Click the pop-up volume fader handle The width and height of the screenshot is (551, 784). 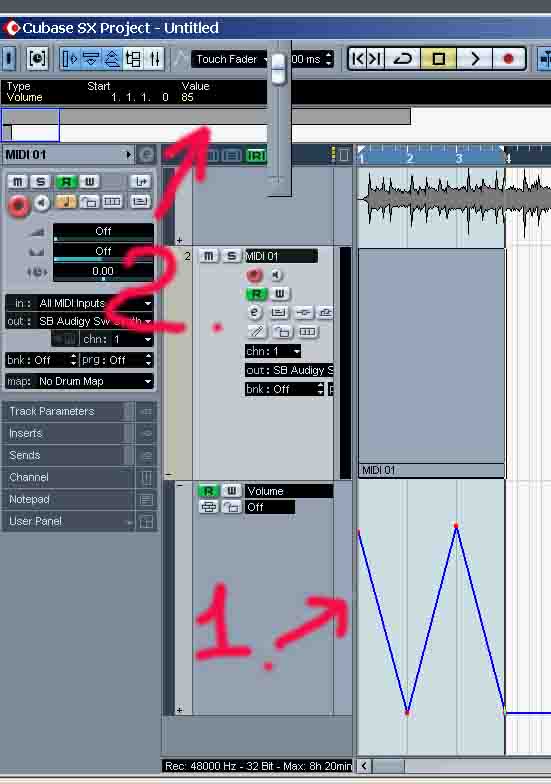pos(278,70)
